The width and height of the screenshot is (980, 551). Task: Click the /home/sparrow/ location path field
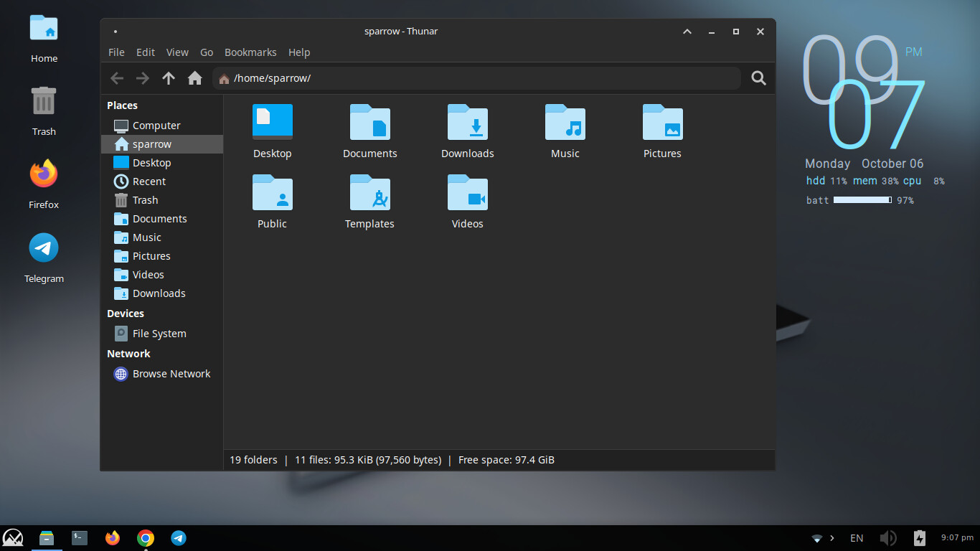tap(473, 78)
